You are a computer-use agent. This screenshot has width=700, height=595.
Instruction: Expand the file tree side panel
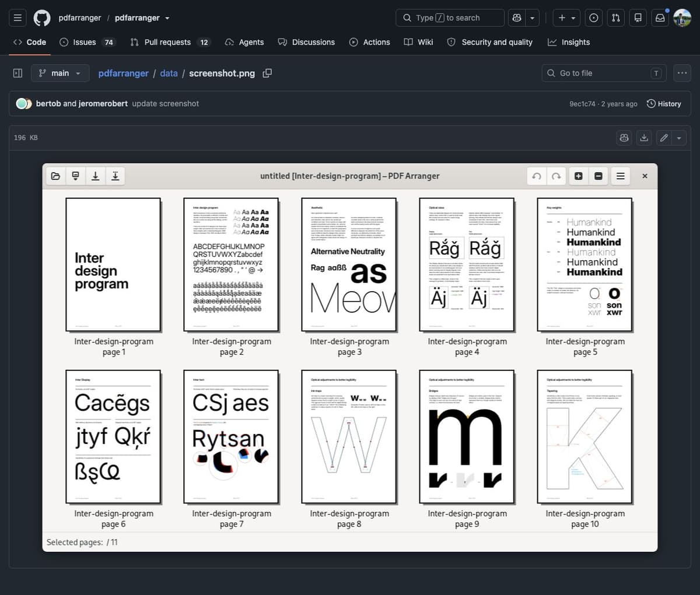[x=17, y=73]
